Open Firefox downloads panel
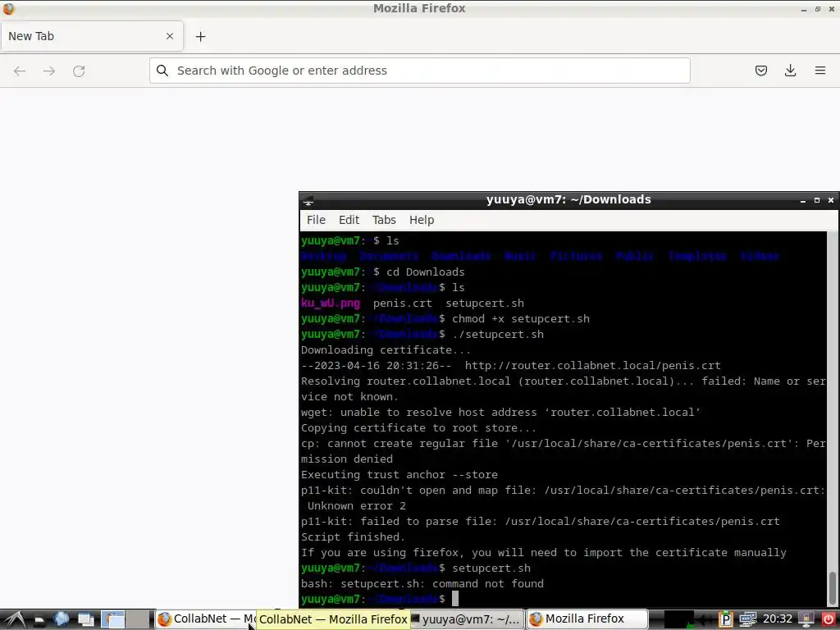Image resolution: width=840 pixels, height=630 pixels. tap(790, 71)
